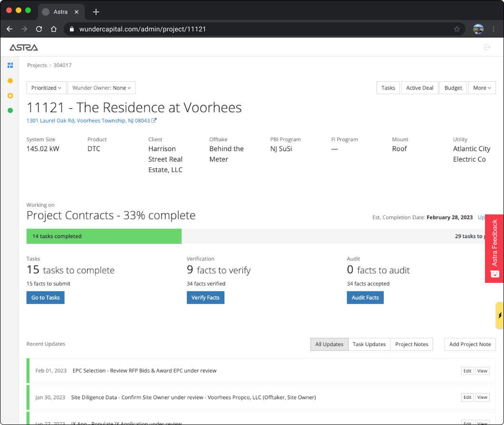Click the green 14 tasks completed progress bar

(104, 236)
